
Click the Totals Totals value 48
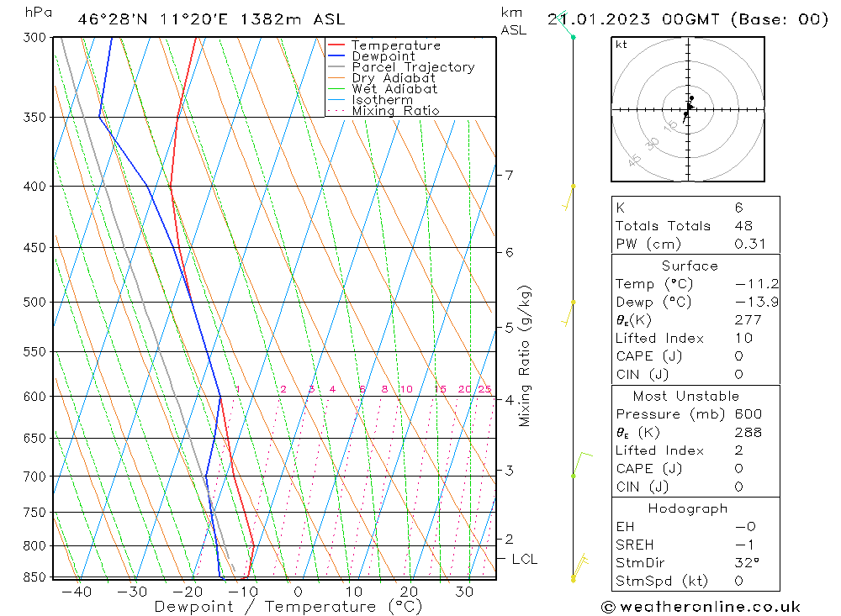point(743,226)
